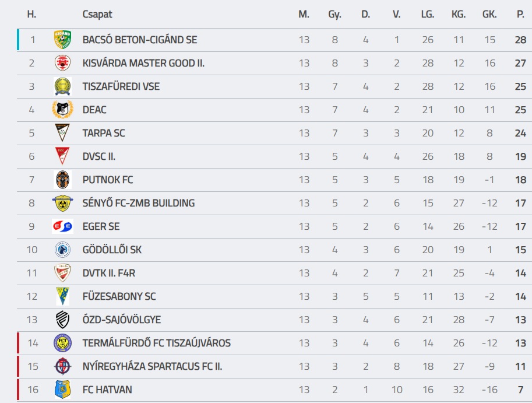Open the Ózd-Sajóvölgye team link
Viewport: 532px width, 403px height.
pos(122,320)
